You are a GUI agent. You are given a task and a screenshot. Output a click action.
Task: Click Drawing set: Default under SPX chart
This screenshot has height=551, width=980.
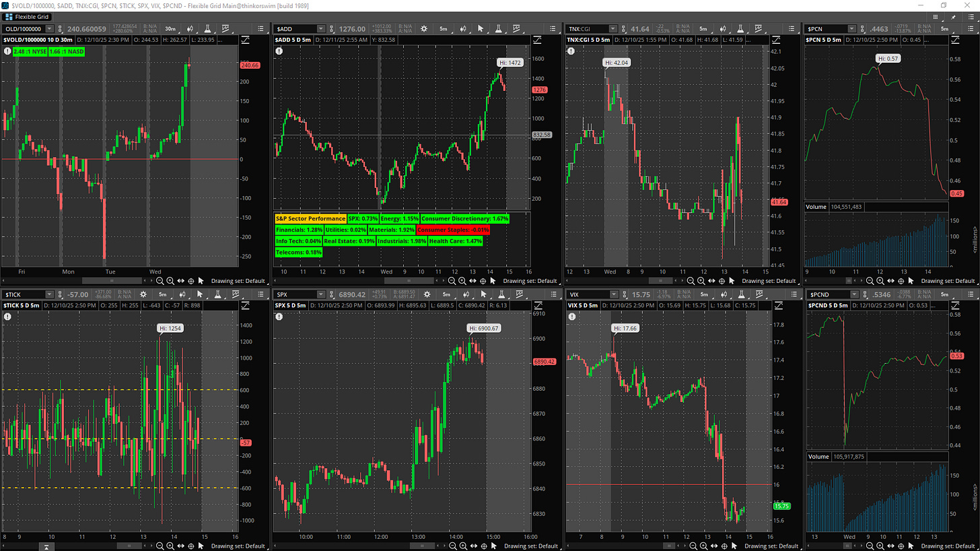click(x=530, y=546)
